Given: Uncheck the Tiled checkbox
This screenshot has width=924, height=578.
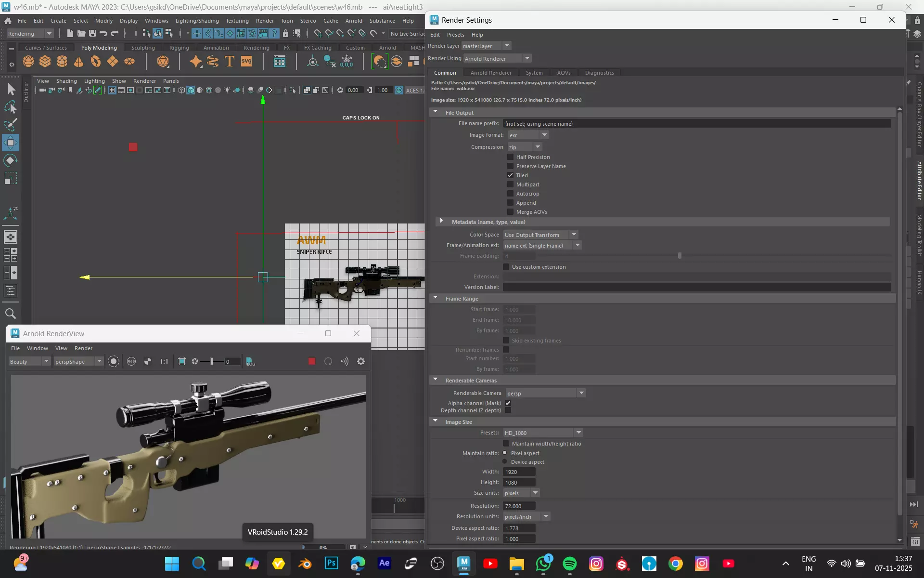Looking at the screenshot, I should tap(510, 175).
